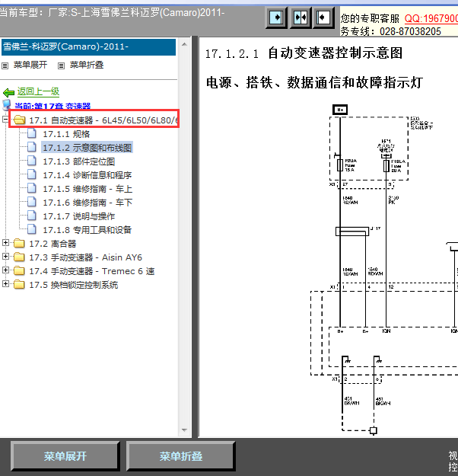Open 17.1.4 诊断信息和程序
The height and width of the screenshot is (476, 458).
pos(87,175)
